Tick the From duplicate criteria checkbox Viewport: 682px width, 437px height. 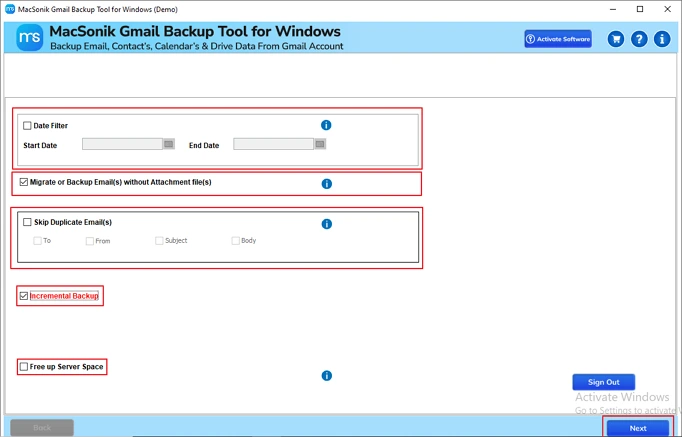[90, 241]
